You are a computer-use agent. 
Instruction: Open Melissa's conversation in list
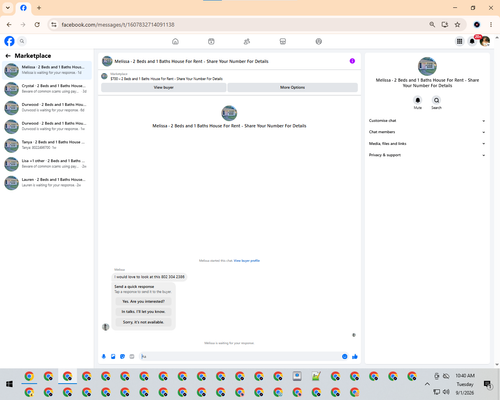point(47,70)
